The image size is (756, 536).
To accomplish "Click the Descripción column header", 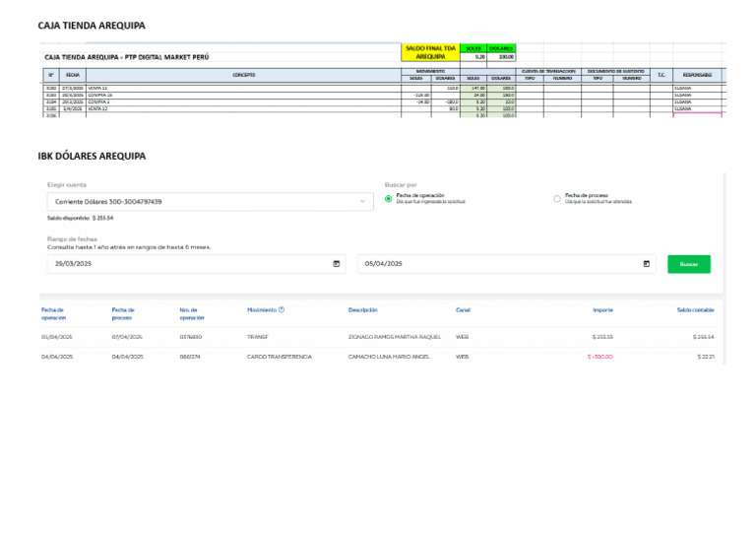I will click(x=363, y=310).
